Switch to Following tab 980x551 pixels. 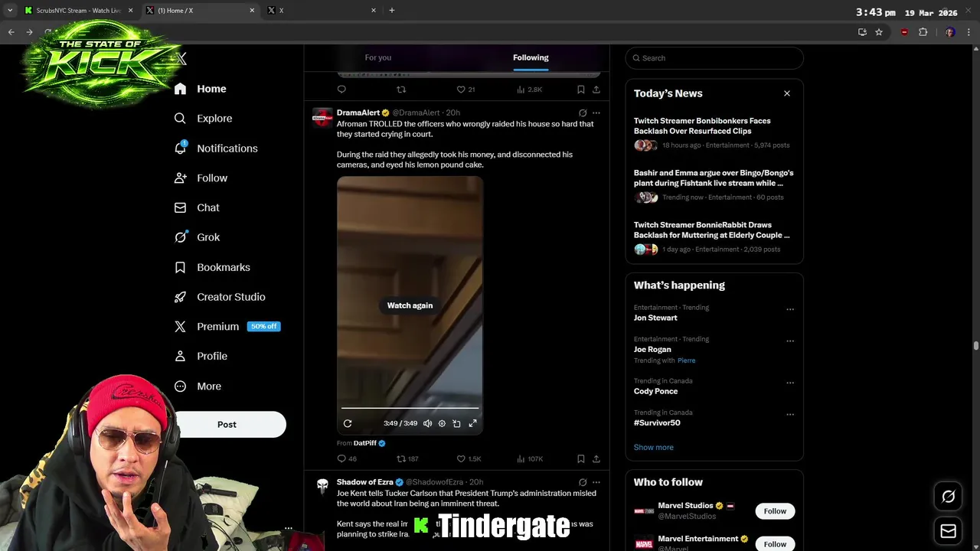coord(531,57)
